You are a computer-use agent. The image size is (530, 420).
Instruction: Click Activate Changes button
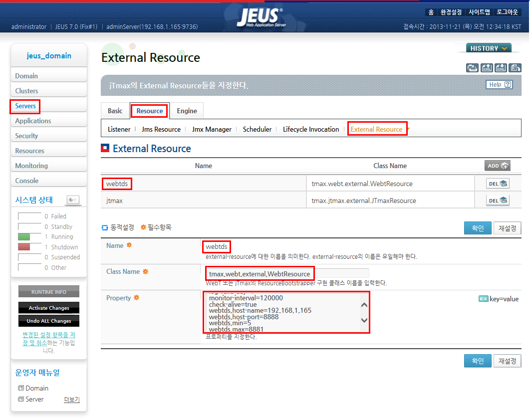(x=49, y=308)
